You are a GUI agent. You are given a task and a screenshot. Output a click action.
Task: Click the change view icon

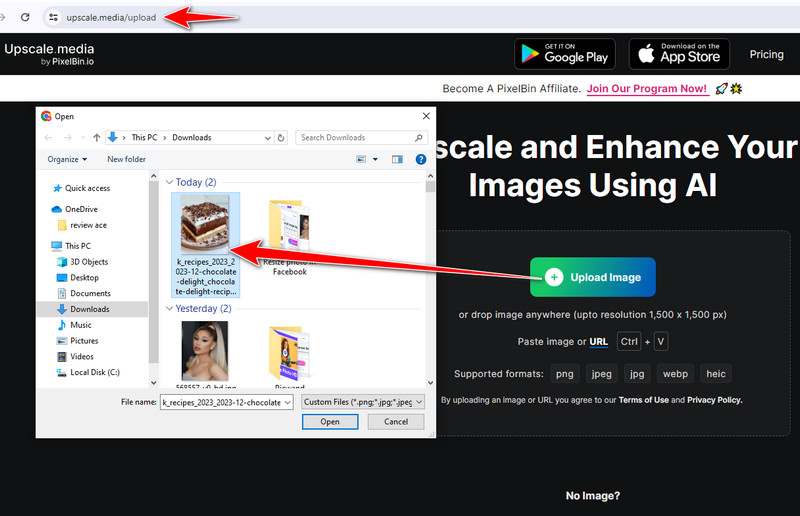pos(361,159)
